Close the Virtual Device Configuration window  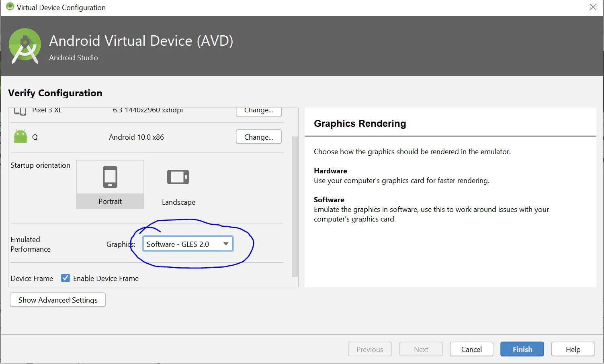pos(593,7)
